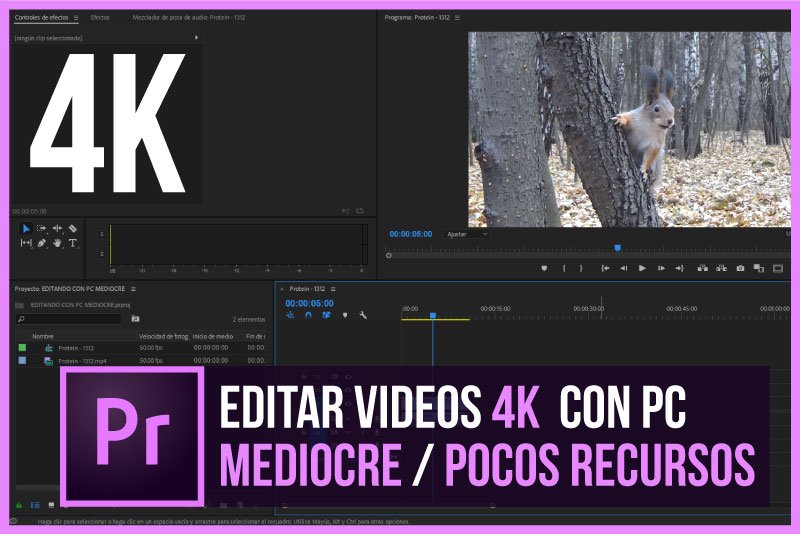Click the monitor-shaped button right of Comparison View
Viewport: 800px width, 534px height.
778,268
